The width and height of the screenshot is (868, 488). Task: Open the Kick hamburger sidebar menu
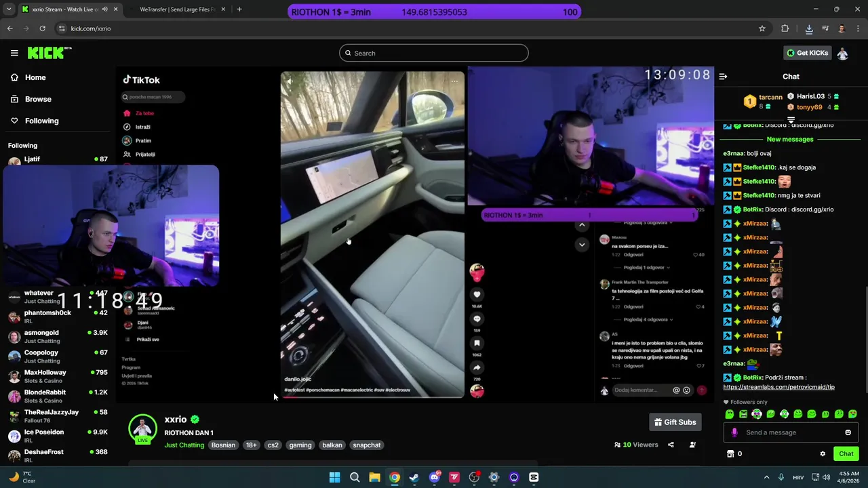coord(14,53)
